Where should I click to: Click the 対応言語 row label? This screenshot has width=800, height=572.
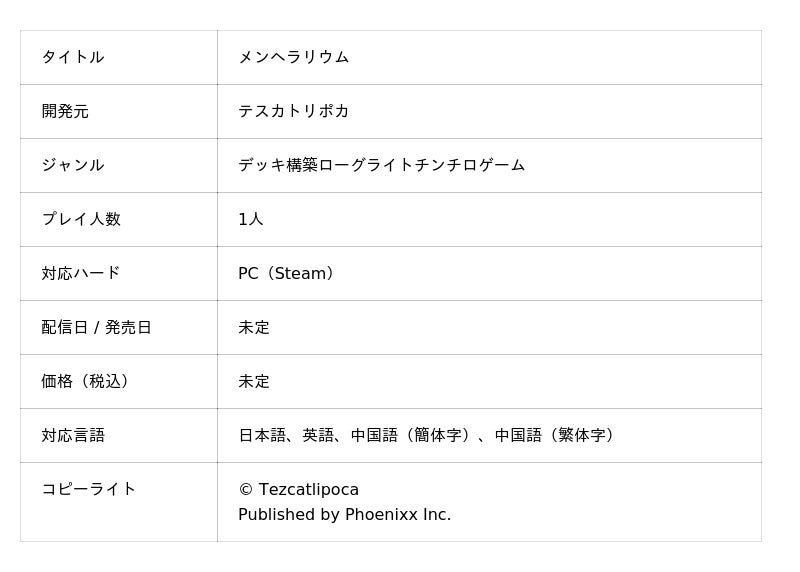click(x=73, y=435)
